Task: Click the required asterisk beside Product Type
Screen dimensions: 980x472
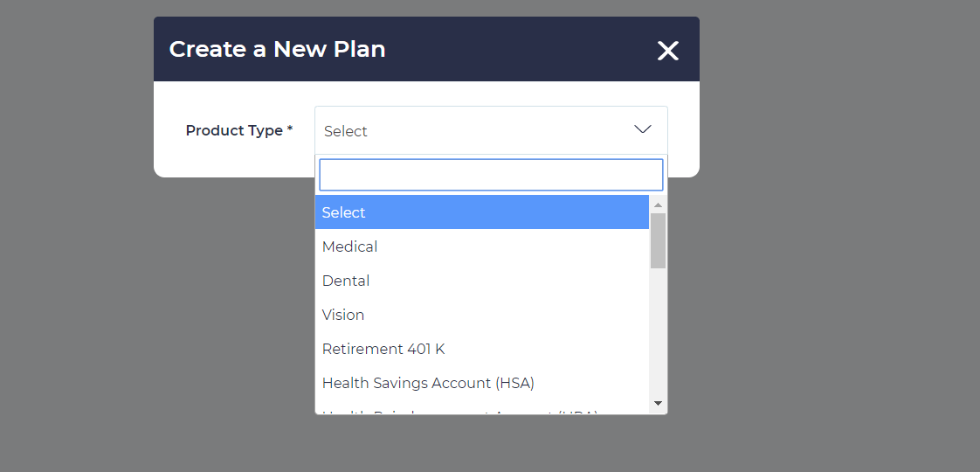Action: click(290, 129)
